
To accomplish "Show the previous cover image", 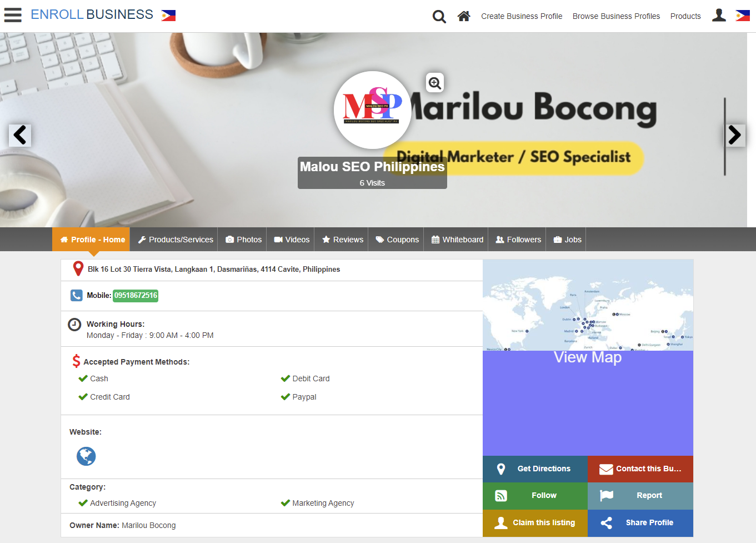I will [x=20, y=135].
